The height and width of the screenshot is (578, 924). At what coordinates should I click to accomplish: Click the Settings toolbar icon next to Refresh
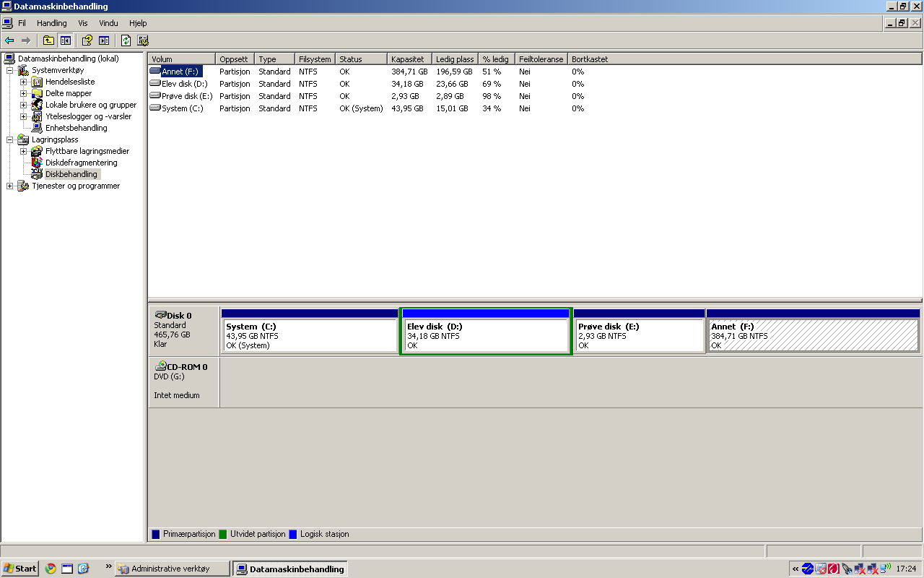pos(143,40)
